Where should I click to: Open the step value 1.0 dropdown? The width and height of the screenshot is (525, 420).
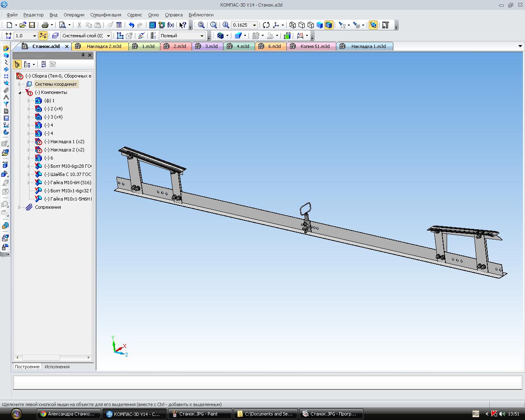(34, 36)
